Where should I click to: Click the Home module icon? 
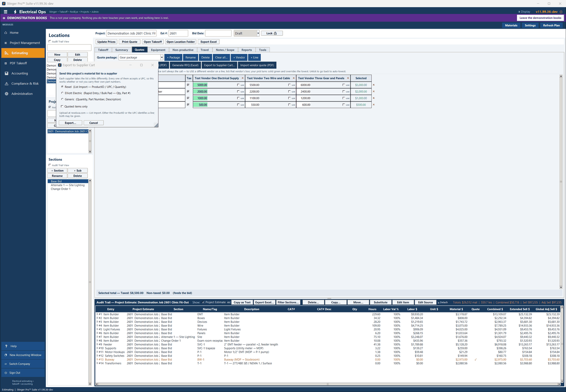(6, 33)
